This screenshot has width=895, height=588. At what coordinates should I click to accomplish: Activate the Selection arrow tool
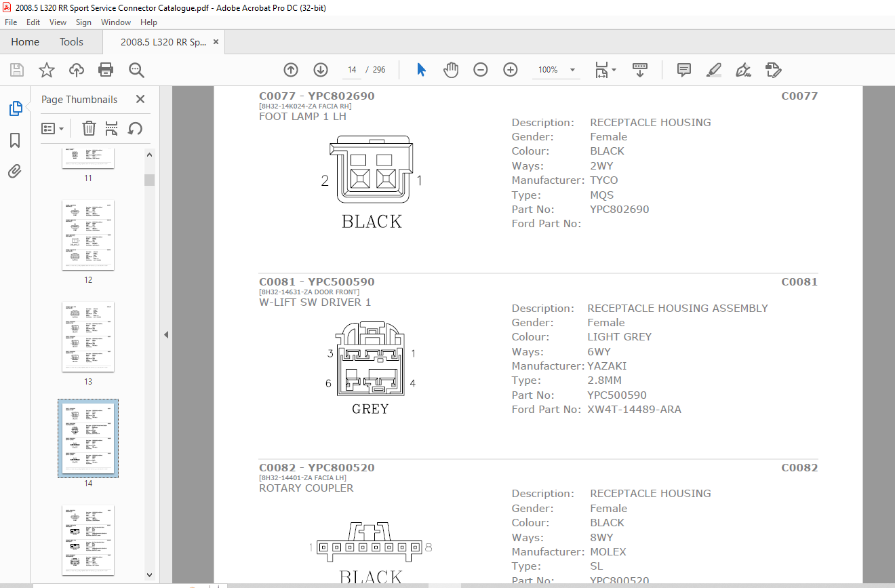(x=421, y=70)
